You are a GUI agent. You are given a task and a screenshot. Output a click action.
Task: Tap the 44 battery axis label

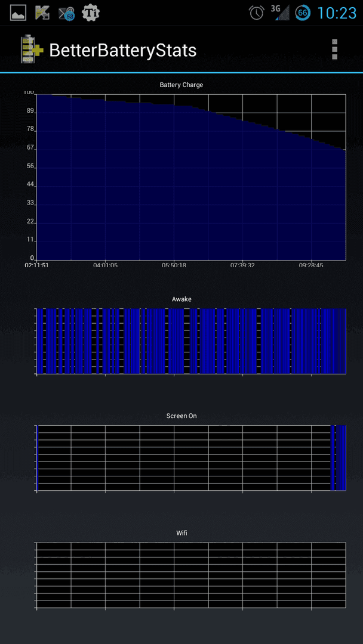pos(30,185)
